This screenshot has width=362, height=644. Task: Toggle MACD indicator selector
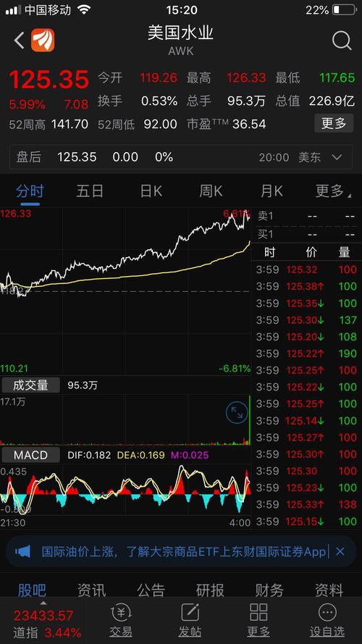click(31, 455)
